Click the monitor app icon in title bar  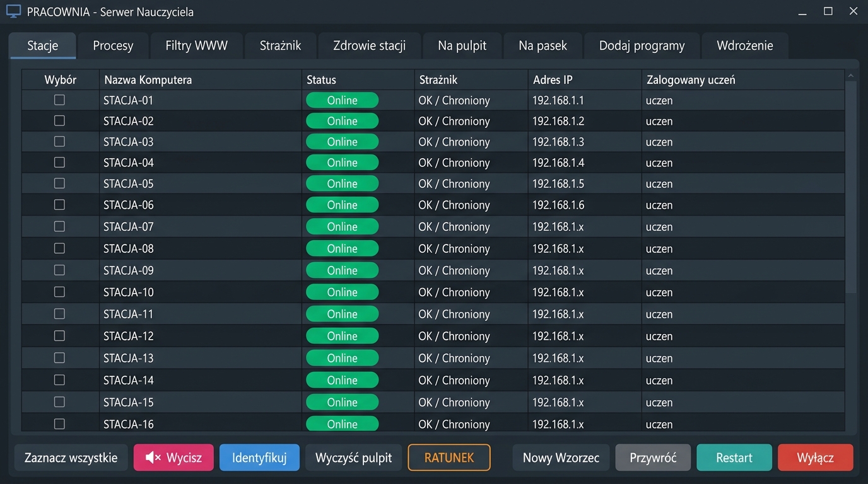pyautogui.click(x=13, y=11)
